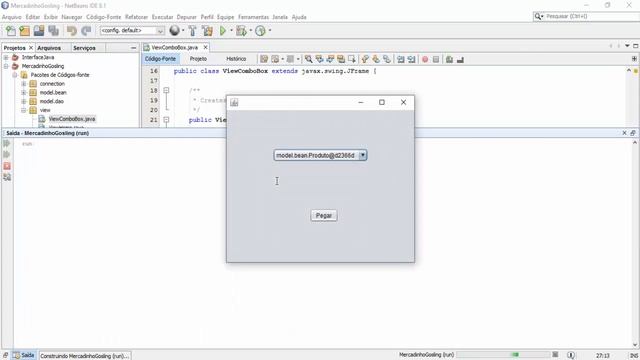Open the Ferramentas menu

point(253,17)
